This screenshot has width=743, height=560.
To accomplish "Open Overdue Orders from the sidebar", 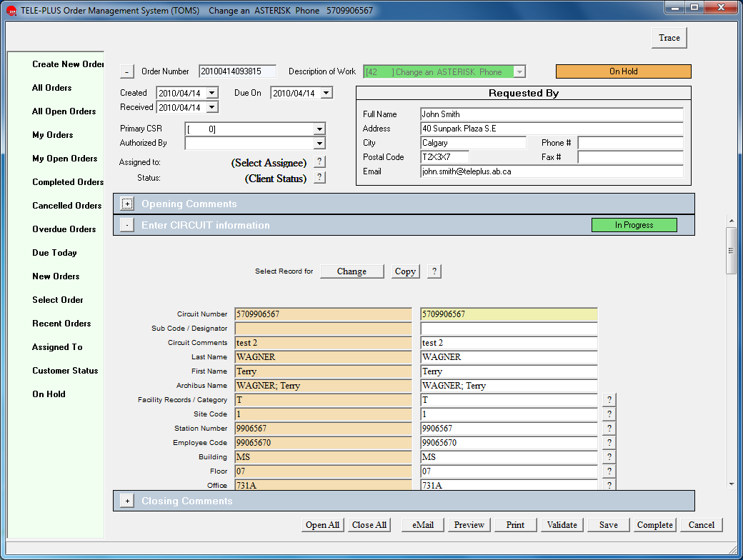I will [x=64, y=229].
